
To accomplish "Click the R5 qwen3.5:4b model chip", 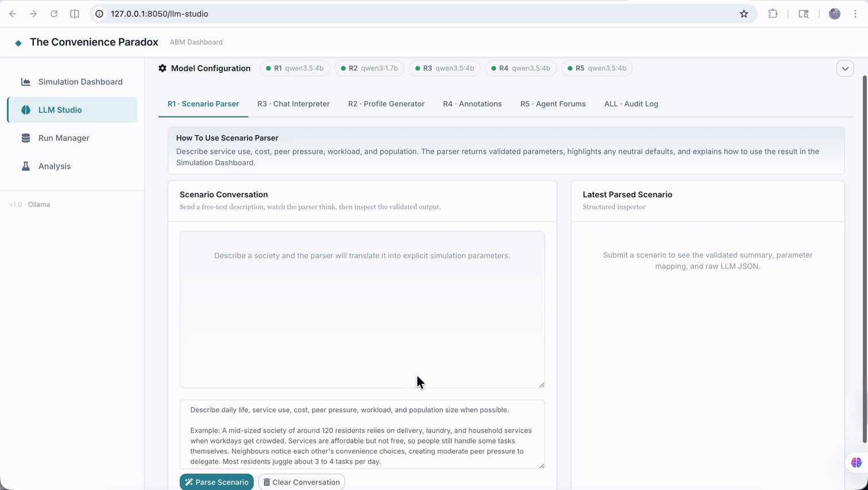I will pyautogui.click(x=597, y=68).
